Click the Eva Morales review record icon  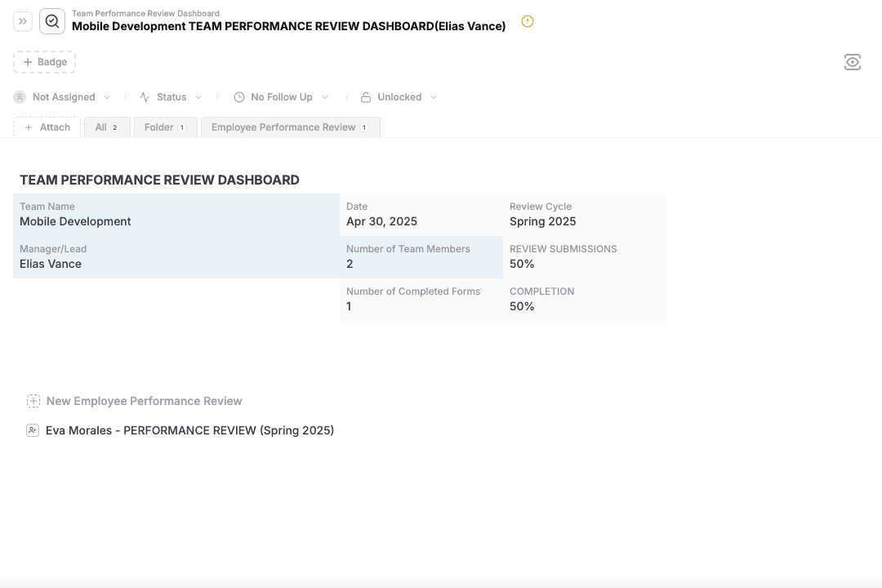(33, 430)
